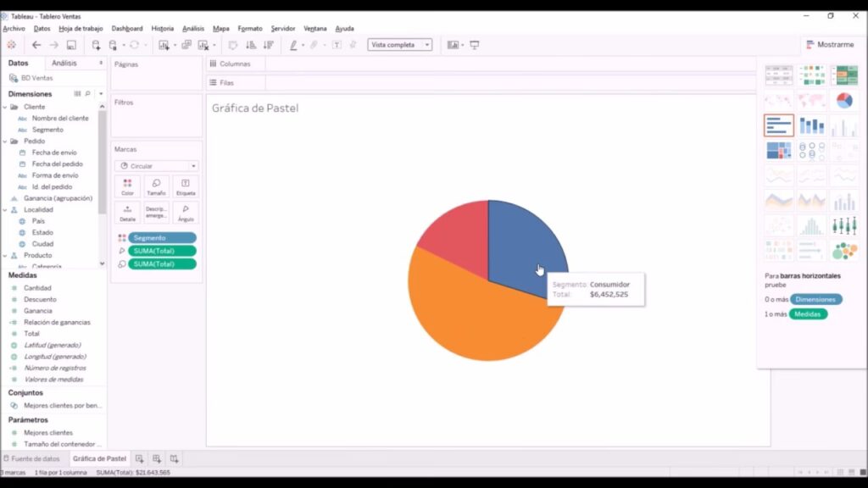Open the Vista completa fit dropdown

tap(400, 45)
